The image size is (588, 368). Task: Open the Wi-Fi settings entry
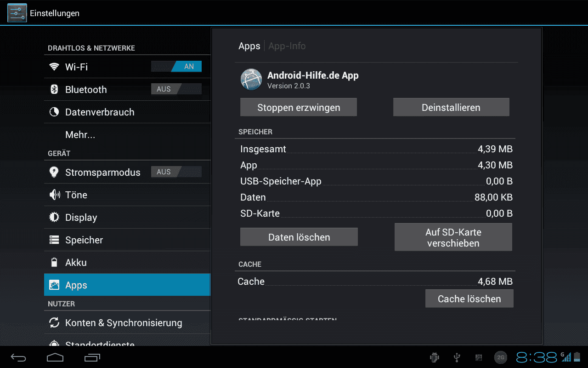[127, 67]
